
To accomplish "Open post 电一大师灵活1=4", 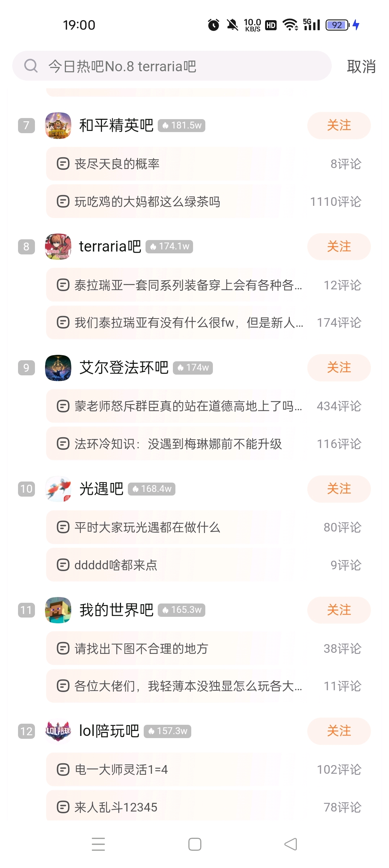I will 209,770.
